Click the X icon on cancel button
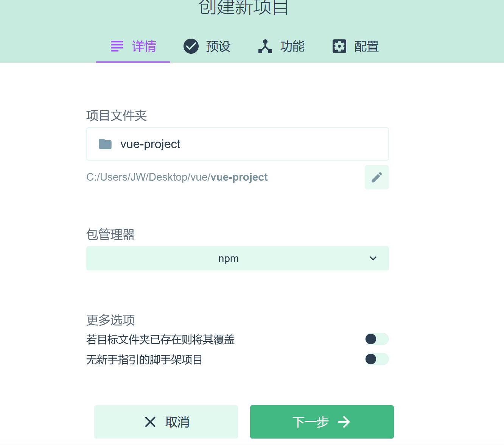 tap(150, 422)
